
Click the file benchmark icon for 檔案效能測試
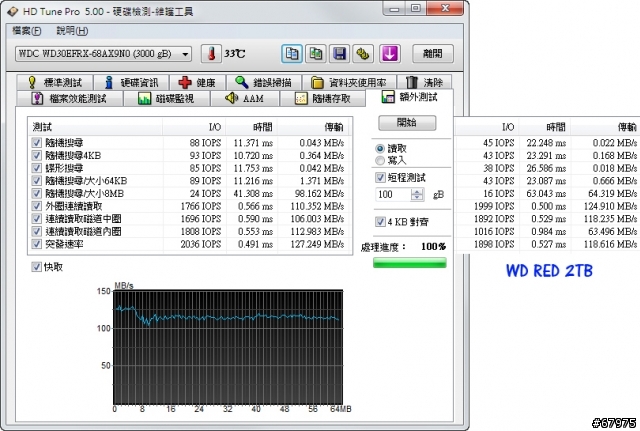pyautogui.click(x=37, y=98)
